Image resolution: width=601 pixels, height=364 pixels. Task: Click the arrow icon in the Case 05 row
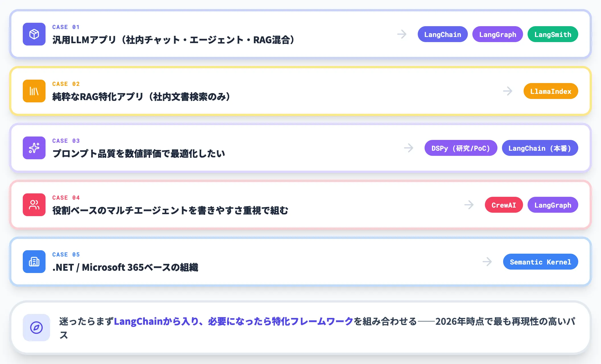tap(487, 262)
